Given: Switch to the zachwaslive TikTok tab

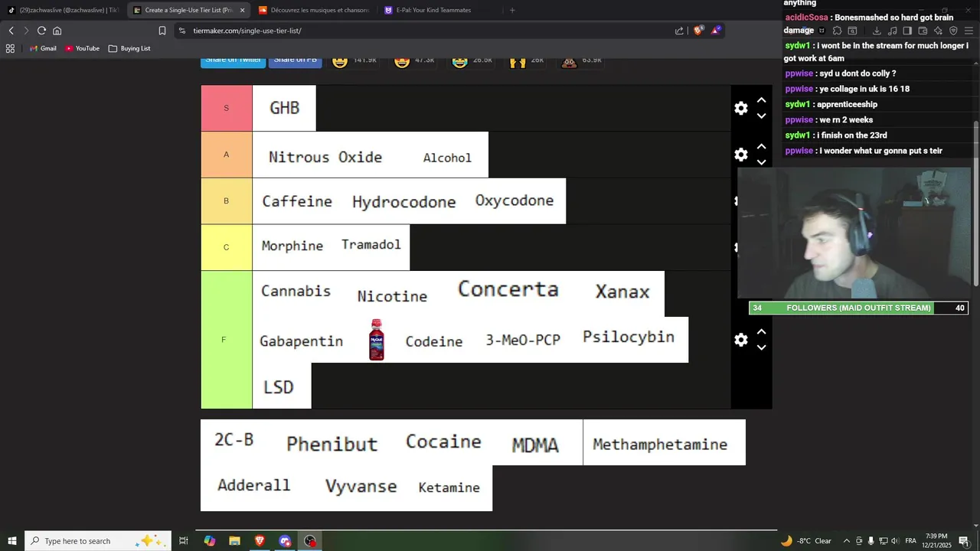Looking at the screenshot, I should point(63,10).
